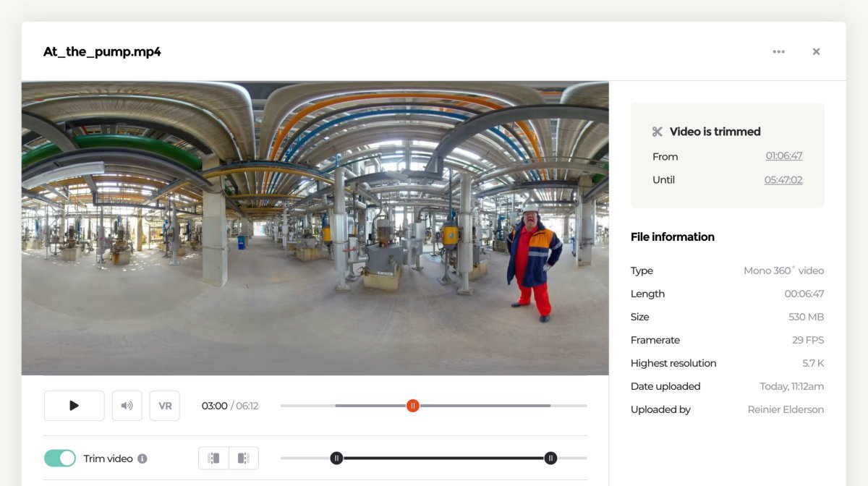Enter VR viewing mode
868x486 pixels.
coord(164,405)
